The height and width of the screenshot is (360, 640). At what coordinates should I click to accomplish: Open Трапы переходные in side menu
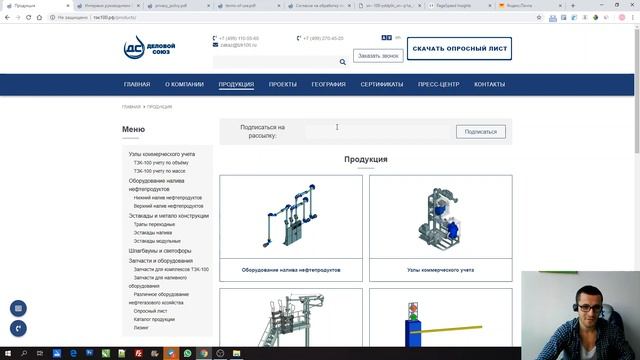point(154,224)
